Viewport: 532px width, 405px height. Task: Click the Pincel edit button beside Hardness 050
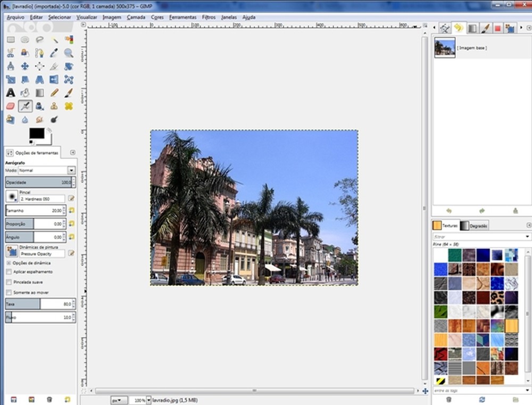point(71,197)
